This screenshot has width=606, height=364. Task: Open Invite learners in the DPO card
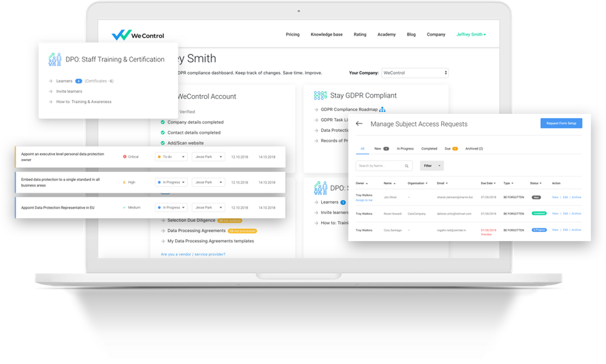tap(69, 91)
